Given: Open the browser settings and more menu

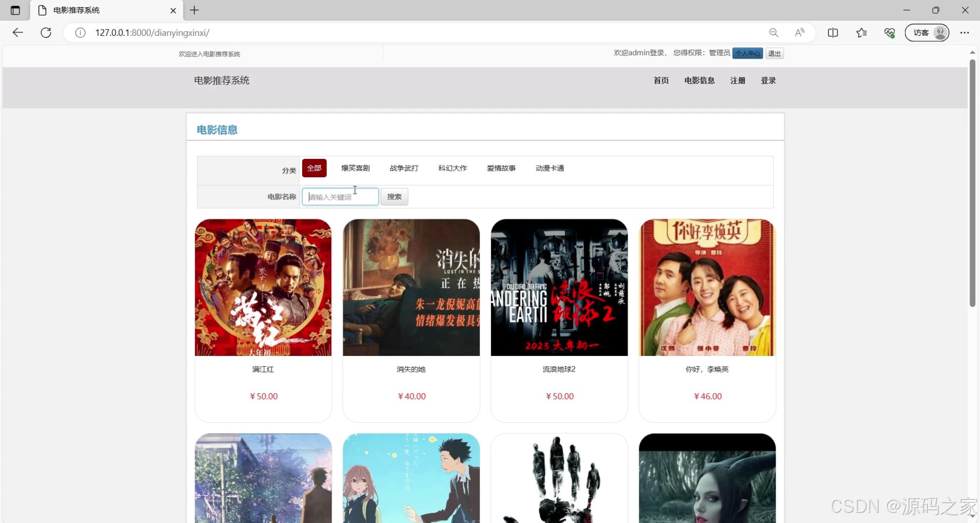Looking at the screenshot, I should click(965, 32).
